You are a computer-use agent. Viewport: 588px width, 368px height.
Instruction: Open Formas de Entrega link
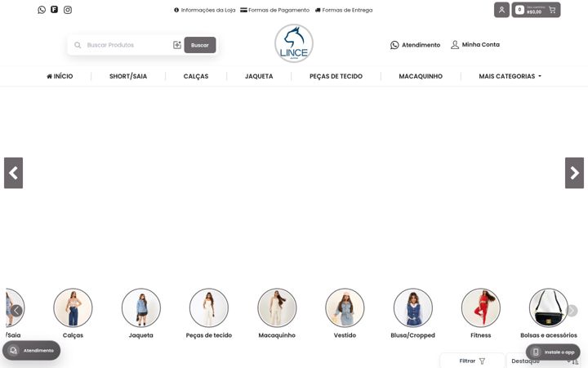344,10
